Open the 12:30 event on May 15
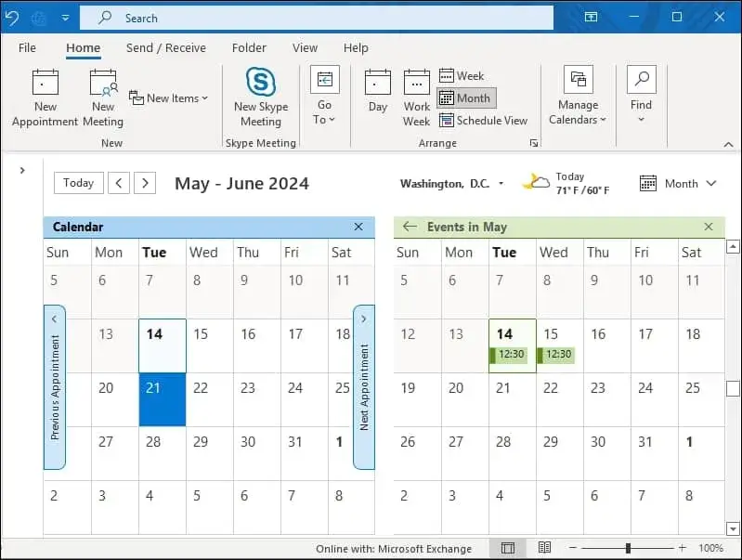This screenshot has width=742, height=560. [x=556, y=355]
